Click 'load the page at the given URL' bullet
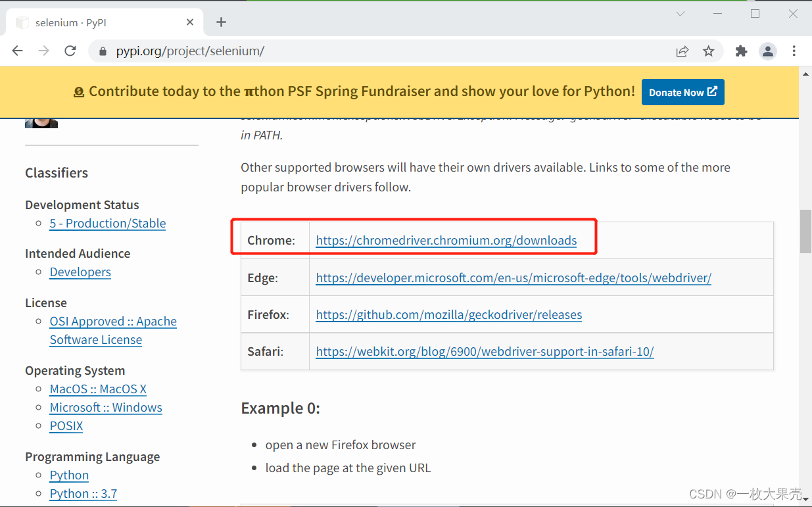Image resolution: width=812 pixels, height=507 pixels. tap(348, 468)
